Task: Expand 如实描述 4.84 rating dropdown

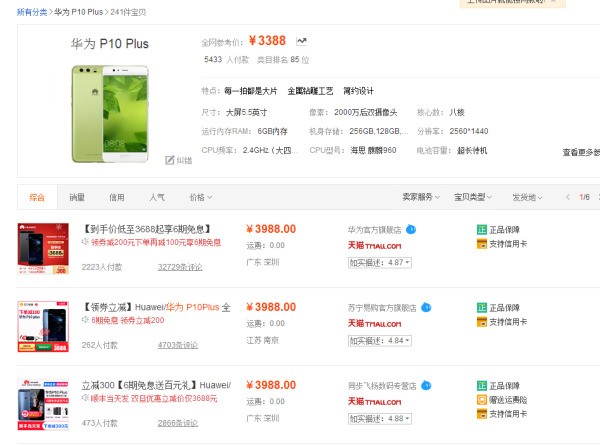Action: coord(380,341)
